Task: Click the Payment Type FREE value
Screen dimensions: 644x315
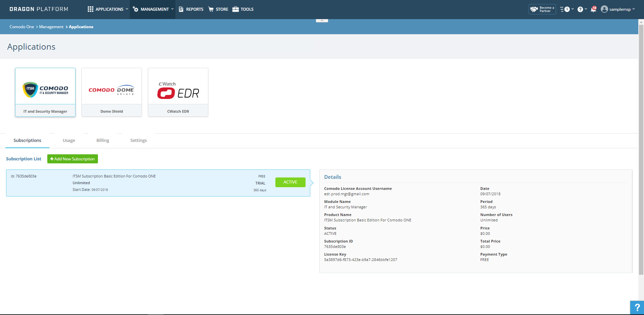Action: (484, 260)
